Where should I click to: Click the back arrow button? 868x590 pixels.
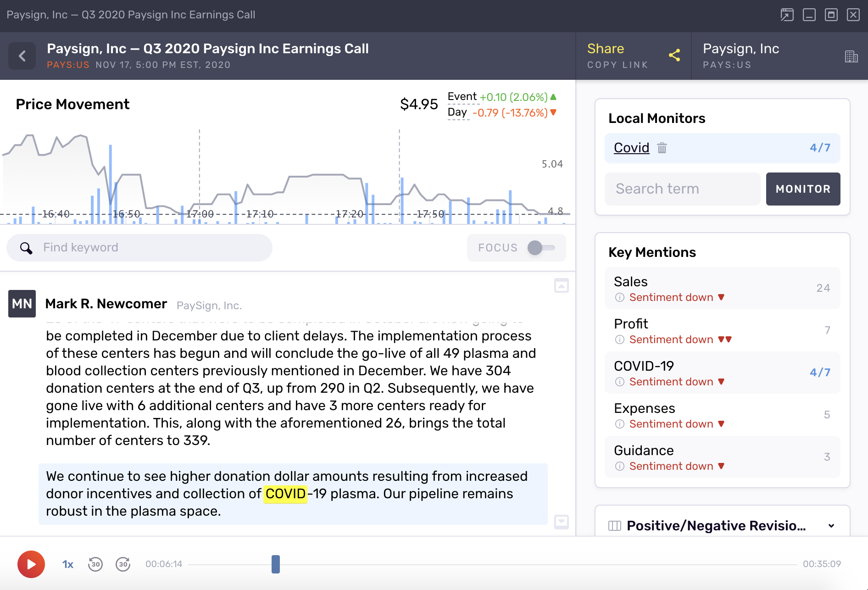pyautogui.click(x=22, y=56)
